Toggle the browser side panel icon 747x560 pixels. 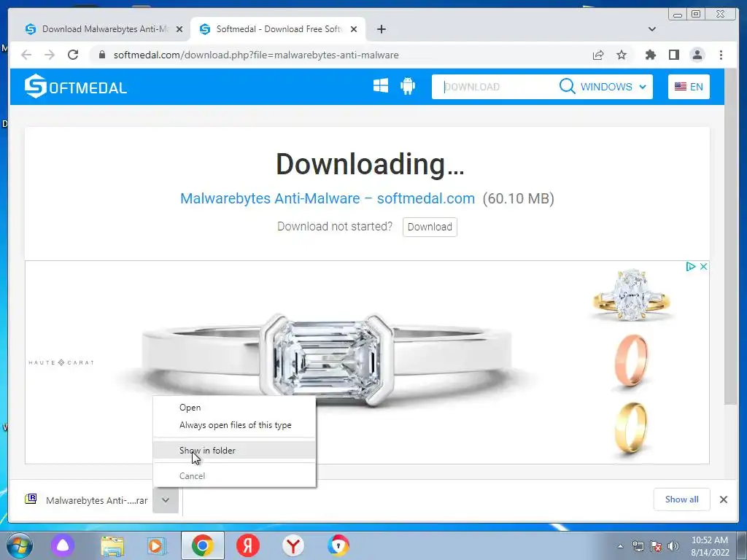pyautogui.click(x=673, y=55)
